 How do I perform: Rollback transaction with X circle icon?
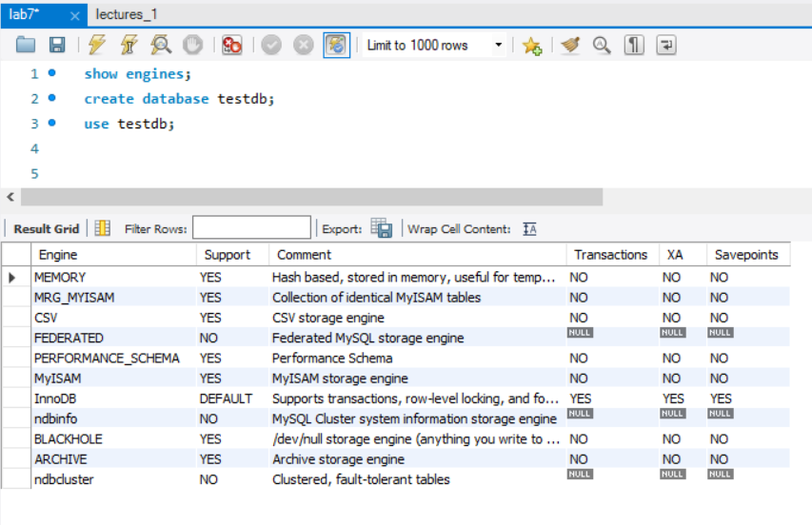point(304,45)
